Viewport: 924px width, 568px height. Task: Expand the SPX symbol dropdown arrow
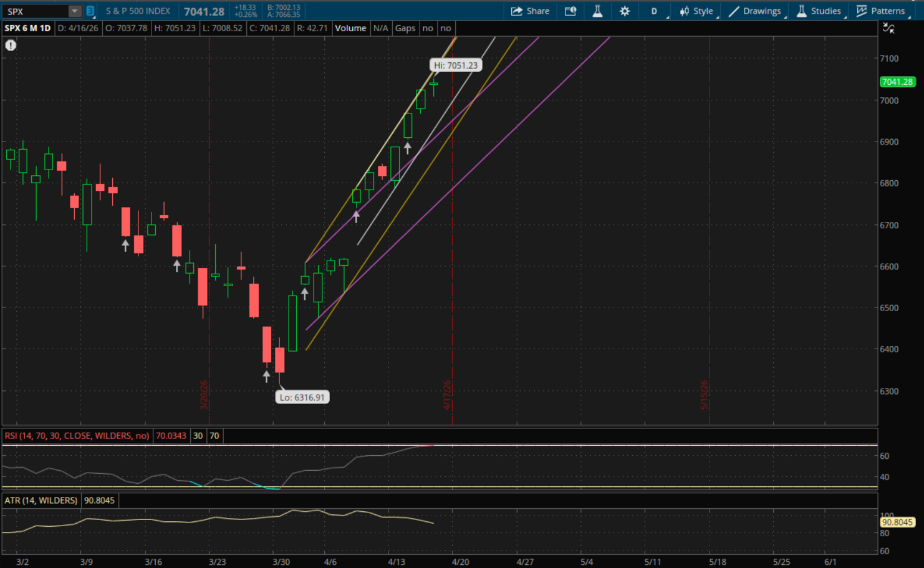74,11
